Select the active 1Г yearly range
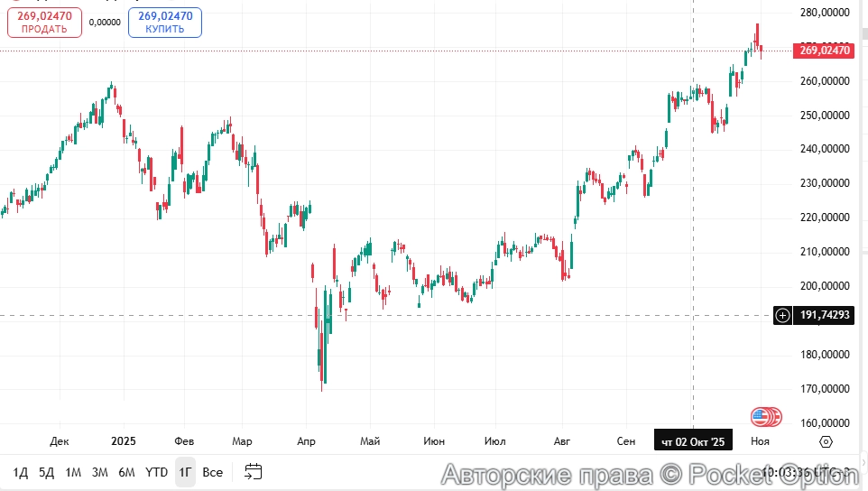 [185, 472]
